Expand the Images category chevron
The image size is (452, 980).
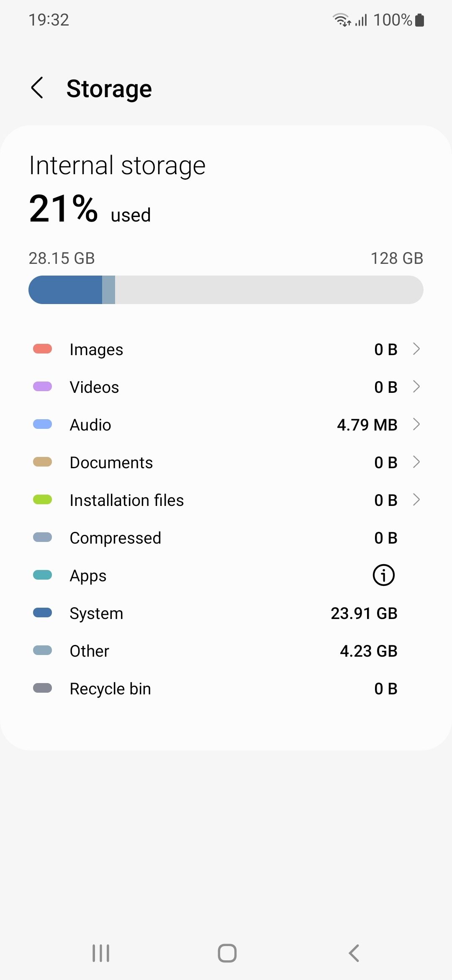point(416,349)
